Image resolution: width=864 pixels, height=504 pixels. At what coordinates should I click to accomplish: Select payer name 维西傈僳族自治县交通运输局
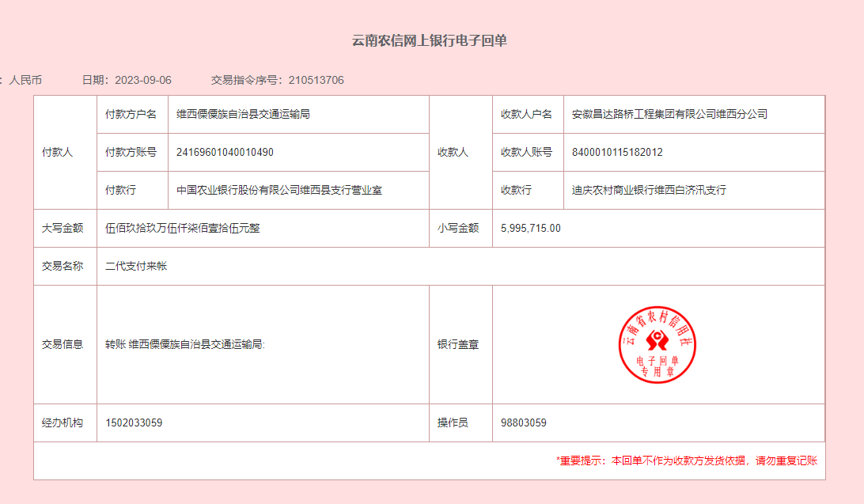tap(243, 114)
